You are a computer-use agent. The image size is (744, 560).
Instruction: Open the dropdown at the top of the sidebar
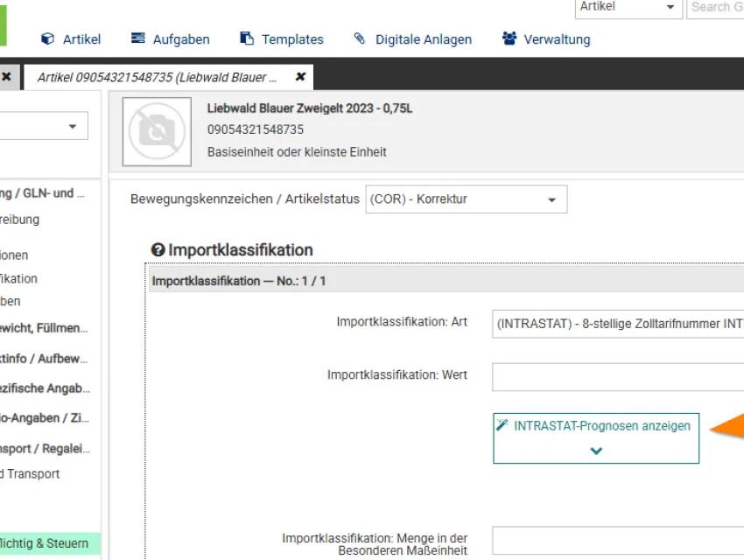tap(44, 125)
